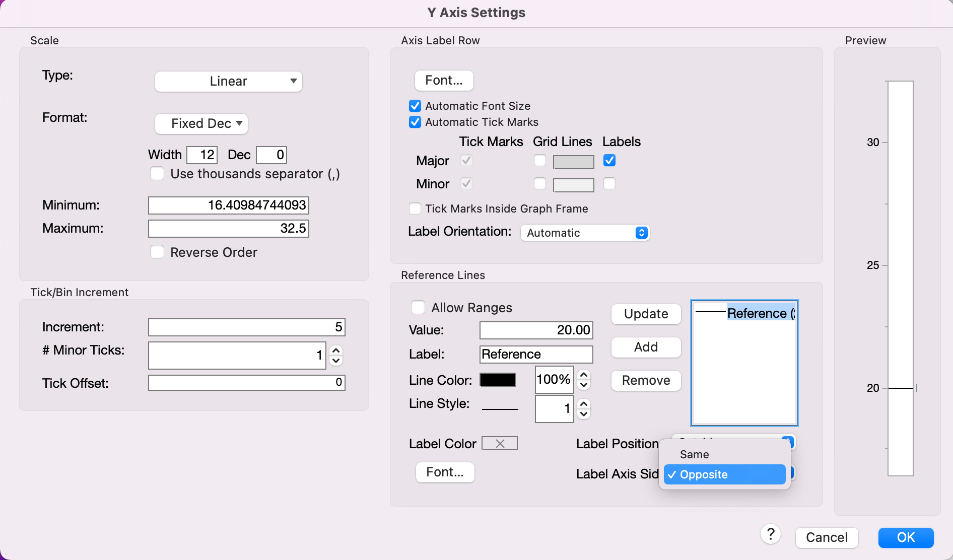This screenshot has height=560, width=953.
Task: Open the Type dropdown showing Linear
Action: pyautogui.click(x=228, y=81)
